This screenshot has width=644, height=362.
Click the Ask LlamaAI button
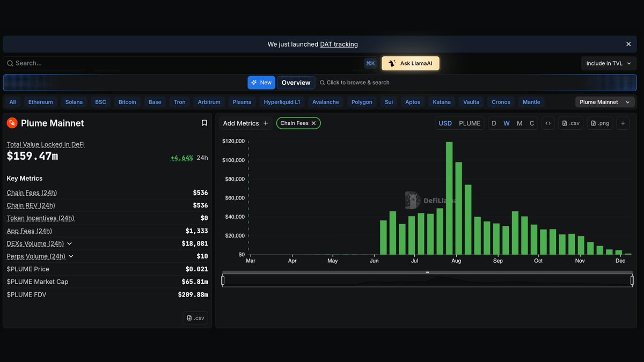(410, 63)
